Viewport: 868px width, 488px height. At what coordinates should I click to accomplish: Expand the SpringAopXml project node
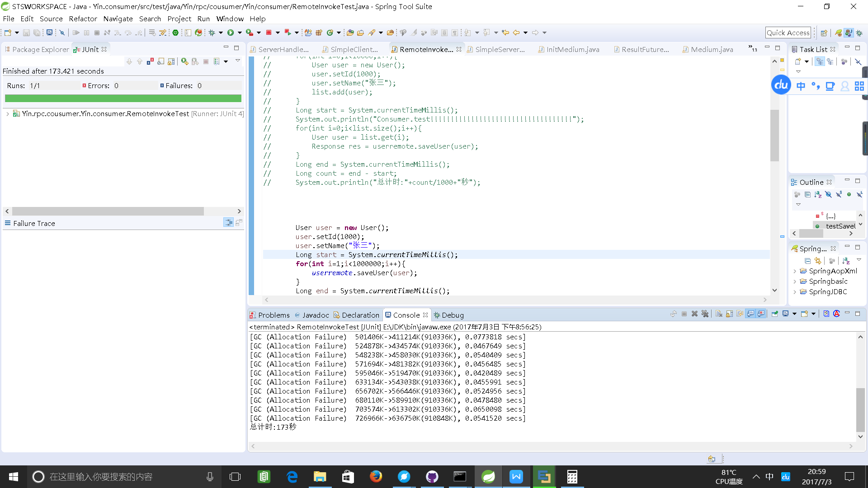coord(795,271)
